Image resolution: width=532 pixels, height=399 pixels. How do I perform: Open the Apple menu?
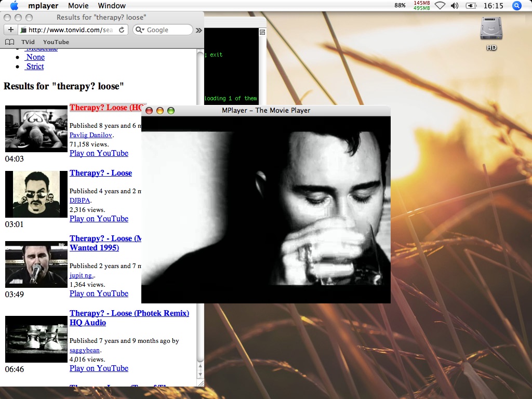coord(14,5)
